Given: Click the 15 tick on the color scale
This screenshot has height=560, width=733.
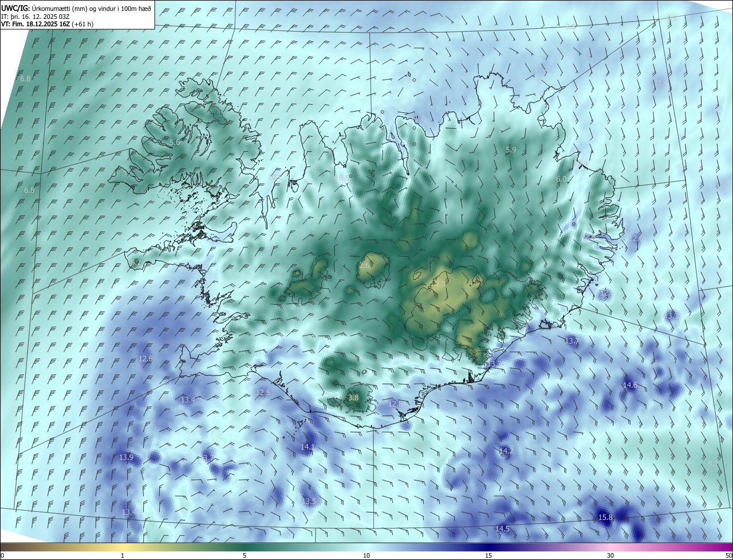Looking at the screenshot, I should coord(488,555).
